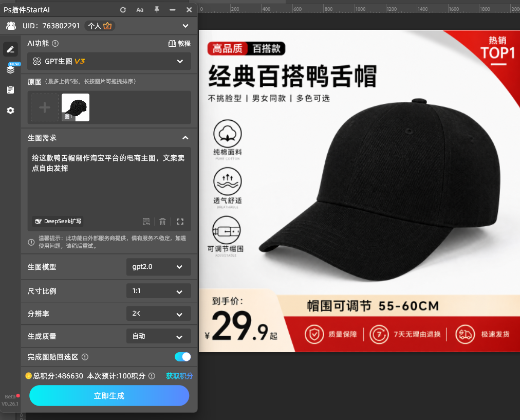520x420 pixels.
Task: Click the 个人 membership crown badge
Action: click(100, 26)
